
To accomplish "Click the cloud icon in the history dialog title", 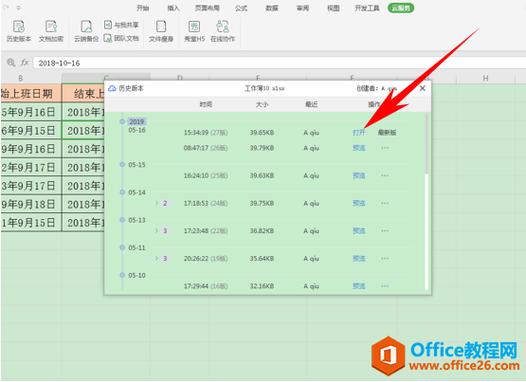I will [x=112, y=88].
